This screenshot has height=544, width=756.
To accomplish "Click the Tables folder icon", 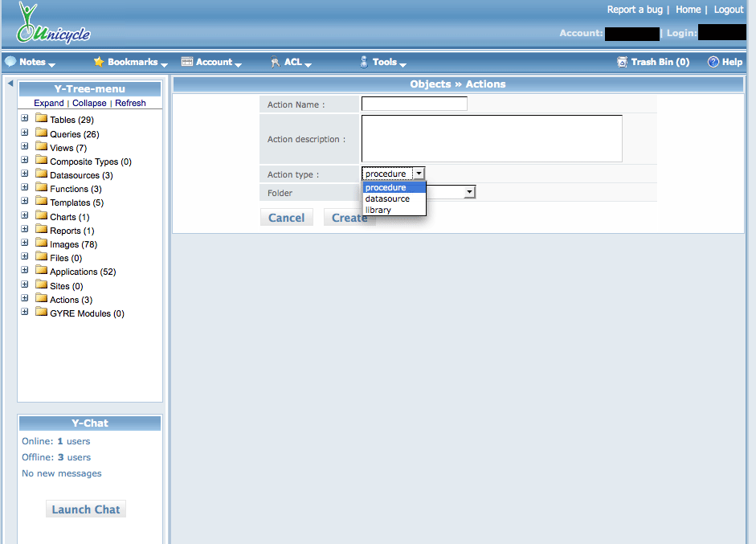I will (x=41, y=119).
